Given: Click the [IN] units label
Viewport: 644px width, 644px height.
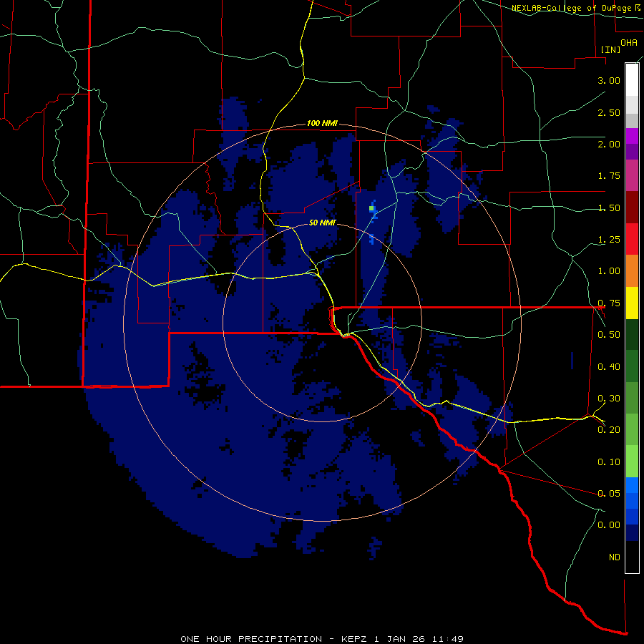Looking at the screenshot, I should coord(610,49).
